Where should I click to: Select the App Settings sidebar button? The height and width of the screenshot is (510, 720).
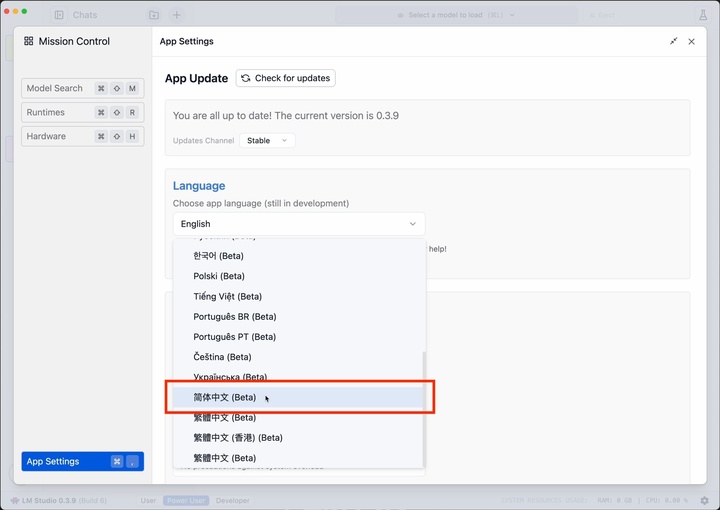click(83, 461)
